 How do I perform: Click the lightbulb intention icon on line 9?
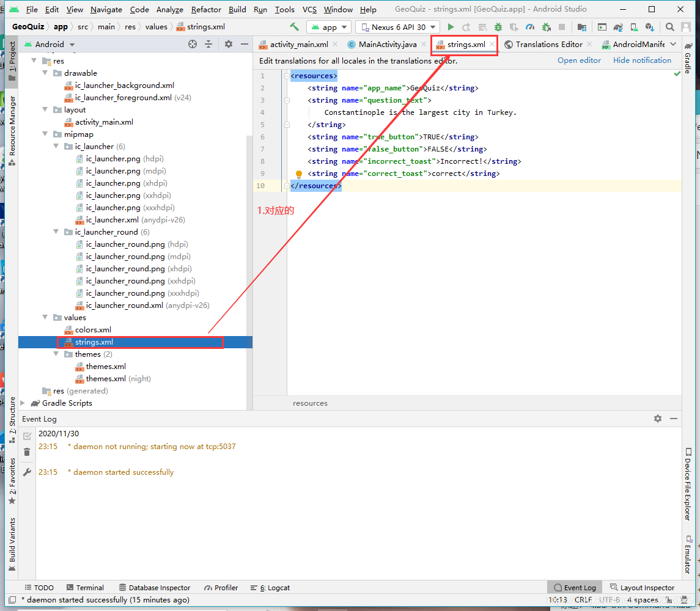pyautogui.click(x=299, y=174)
